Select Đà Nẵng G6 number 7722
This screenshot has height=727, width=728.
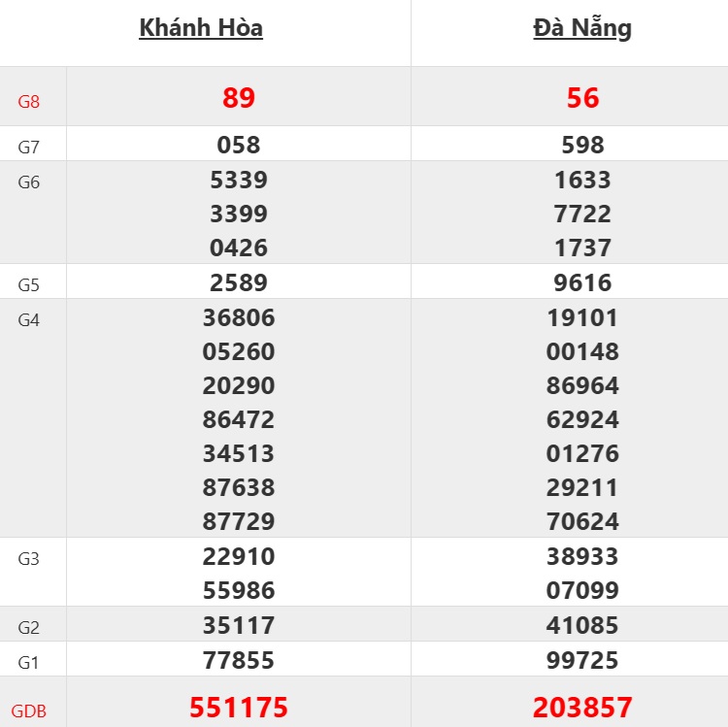(x=582, y=214)
